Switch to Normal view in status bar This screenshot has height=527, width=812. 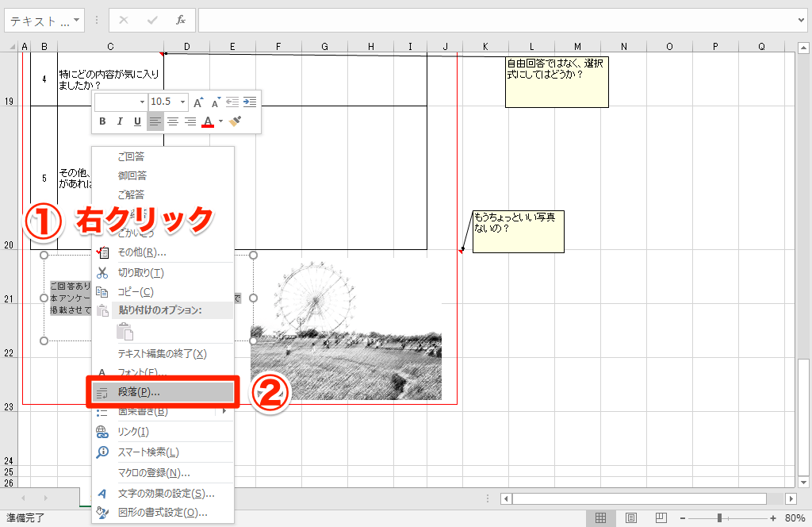pos(601,517)
